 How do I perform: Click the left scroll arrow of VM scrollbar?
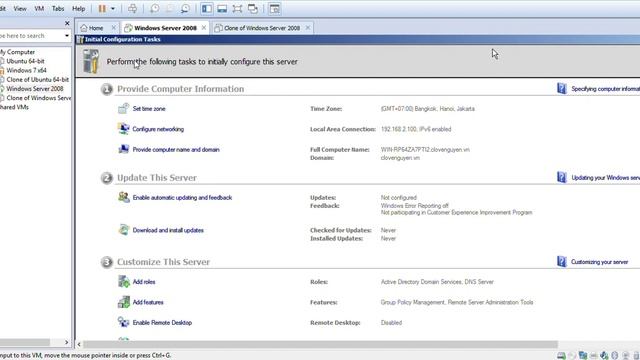(79, 344)
